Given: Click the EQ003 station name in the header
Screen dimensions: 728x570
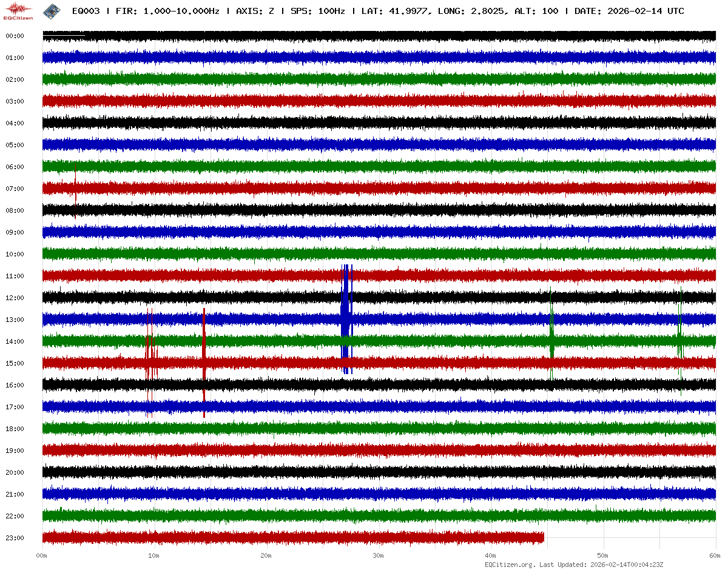Looking at the screenshot, I should pos(85,12).
